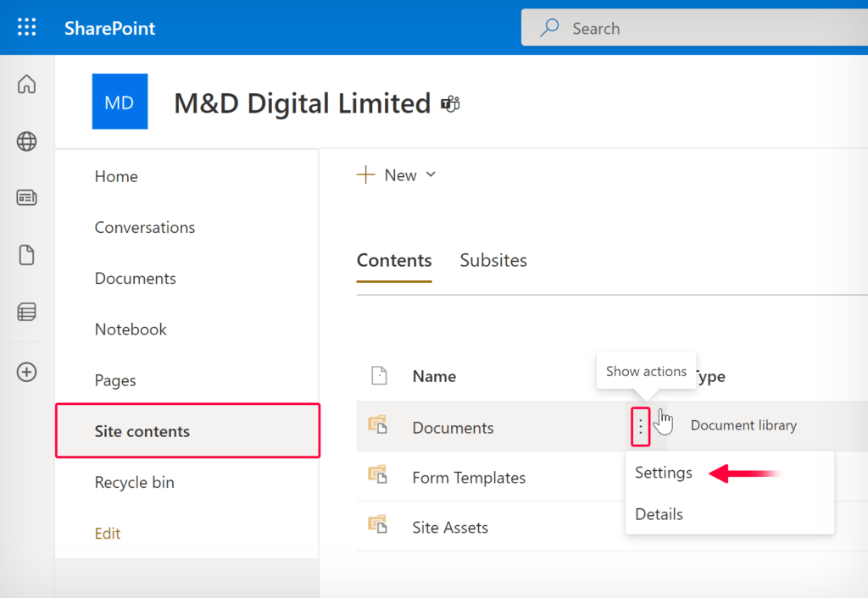Click the My Files document icon
This screenshot has width=868, height=598.
[26, 255]
